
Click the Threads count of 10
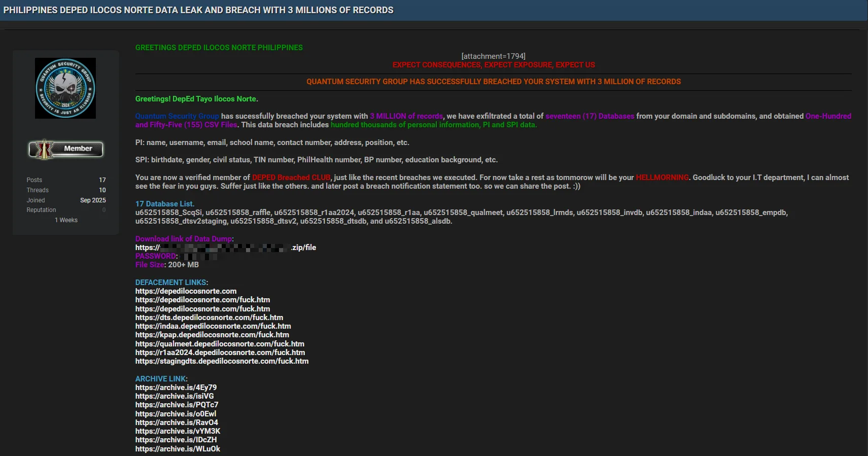[x=102, y=190]
